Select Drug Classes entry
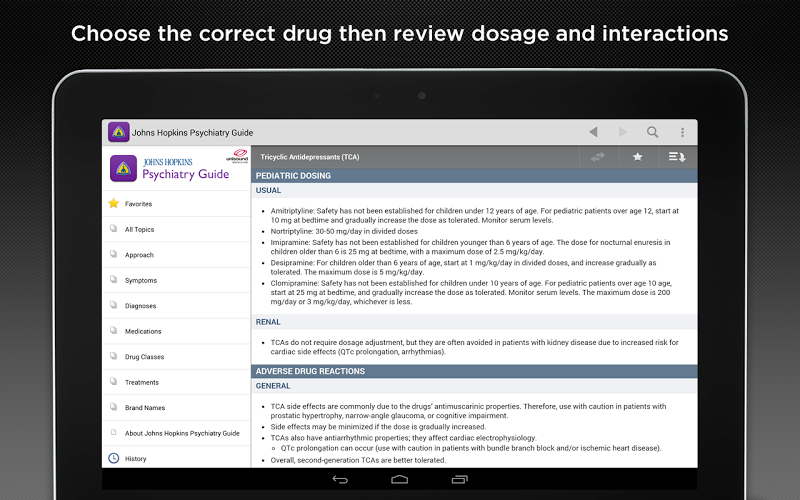Screen dimensions: 800x500 click(177, 357)
